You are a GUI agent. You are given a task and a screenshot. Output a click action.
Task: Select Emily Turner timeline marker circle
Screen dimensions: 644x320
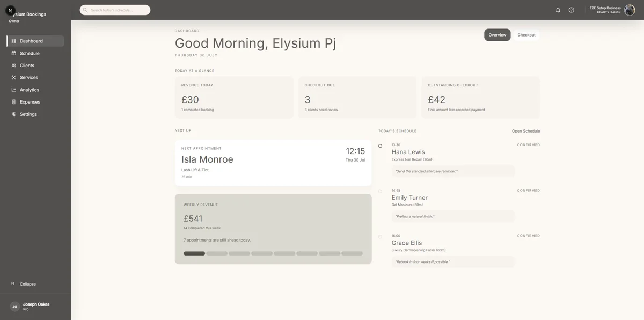coord(380,191)
